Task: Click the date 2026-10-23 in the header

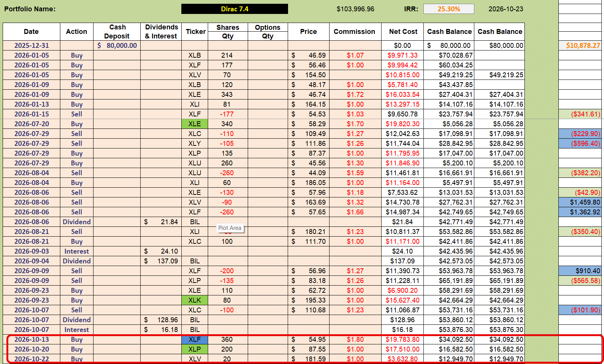Action: [x=506, y=9]
